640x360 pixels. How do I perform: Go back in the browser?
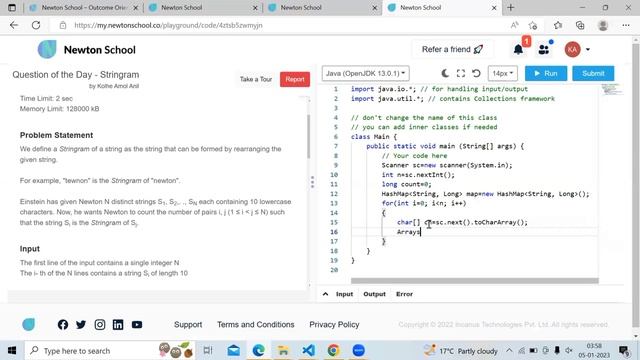14,25
